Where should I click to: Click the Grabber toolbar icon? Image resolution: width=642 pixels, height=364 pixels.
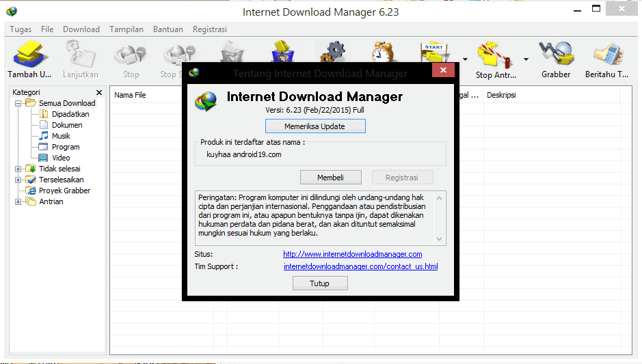pos(556,53)
